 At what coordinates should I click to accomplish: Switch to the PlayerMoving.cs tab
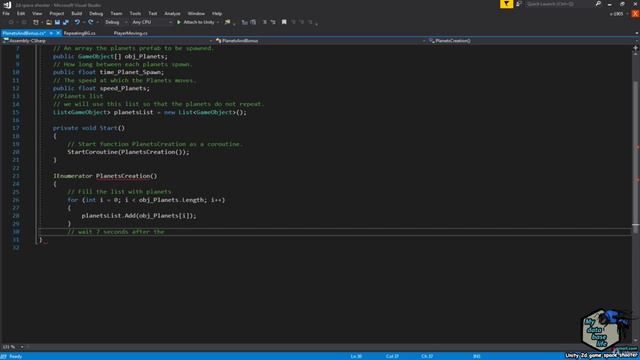(131, 33)
